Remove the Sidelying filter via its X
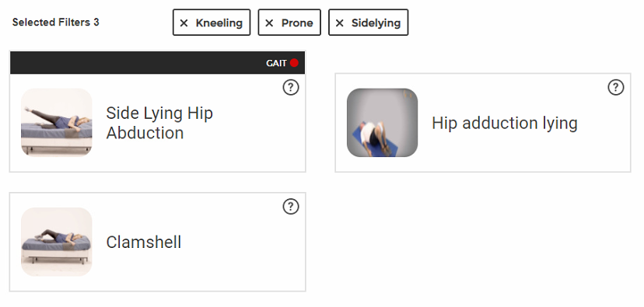This screenshot has height=307, width=644. tap(339, 23)
